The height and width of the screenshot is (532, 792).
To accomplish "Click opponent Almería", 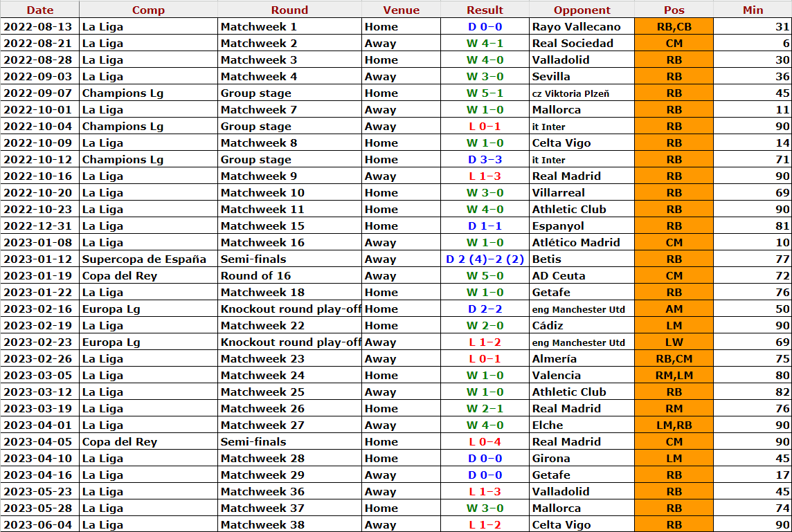I will click(x=582, y=359).
